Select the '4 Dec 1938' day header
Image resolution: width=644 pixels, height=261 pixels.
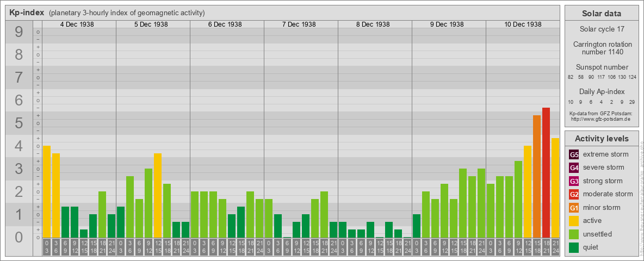coord(77,24)
